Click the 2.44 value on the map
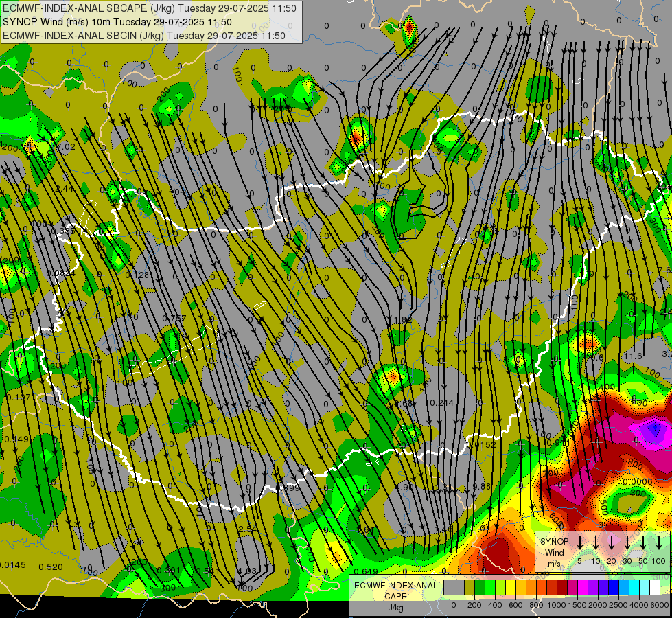The width and height of the screenshot is (672, 618). coord(64,189)
